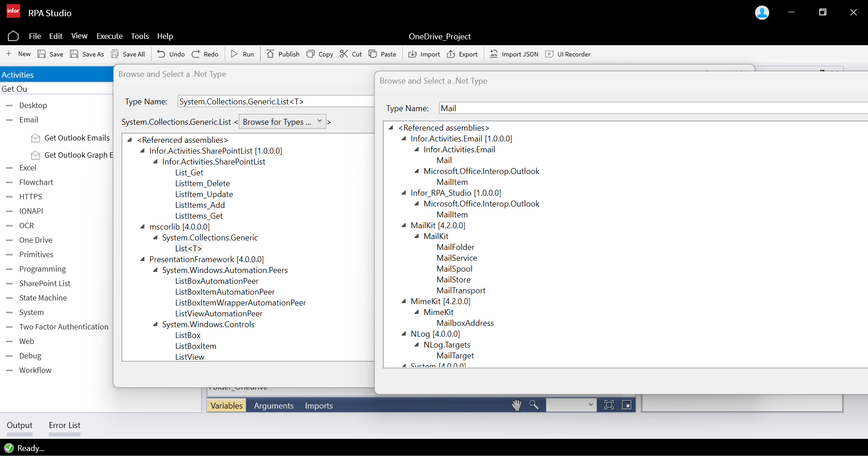Click the Type Name field containing Mail
This screenshot has height=456, width=868.
(x=651, y=108)
